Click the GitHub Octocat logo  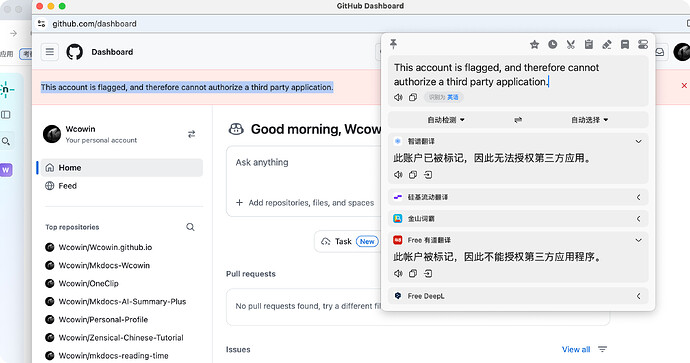pos(74,52)
